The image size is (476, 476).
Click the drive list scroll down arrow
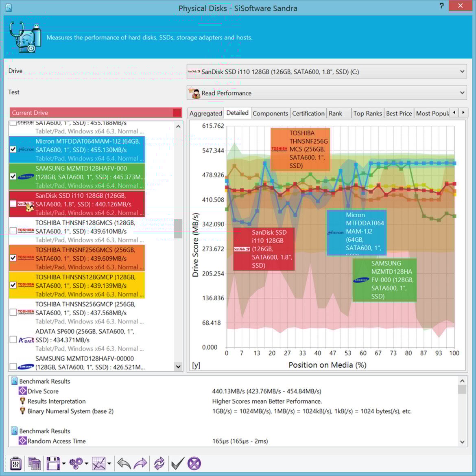[178, 367]
